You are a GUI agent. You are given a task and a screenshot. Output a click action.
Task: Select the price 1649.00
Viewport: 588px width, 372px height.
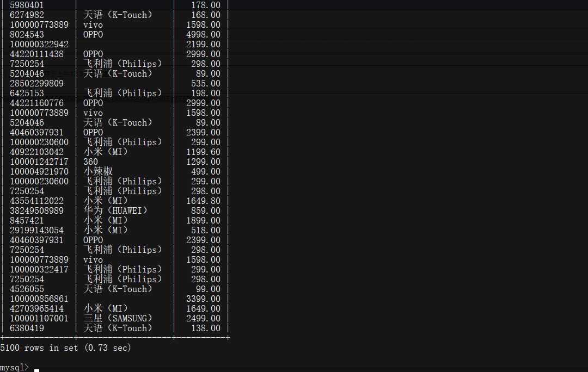tap(203, 309)
